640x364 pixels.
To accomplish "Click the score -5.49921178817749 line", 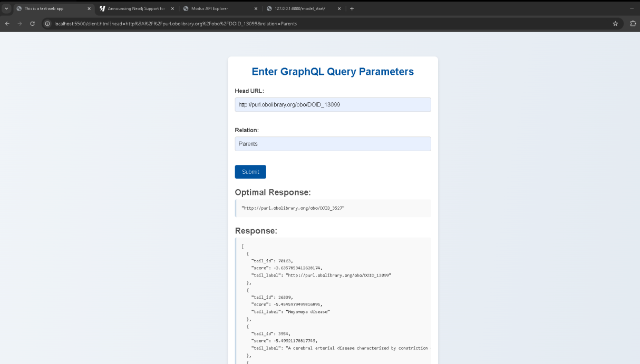I will 284,341.
